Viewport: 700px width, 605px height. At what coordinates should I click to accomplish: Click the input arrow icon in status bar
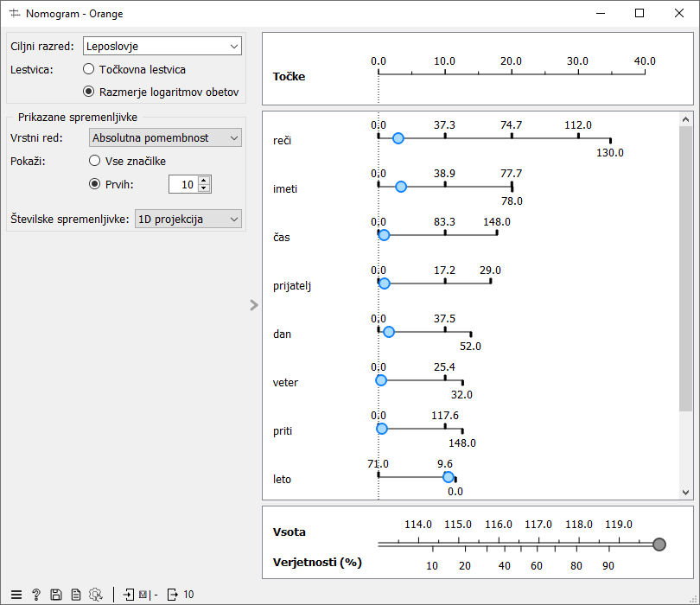click(129, 594)
